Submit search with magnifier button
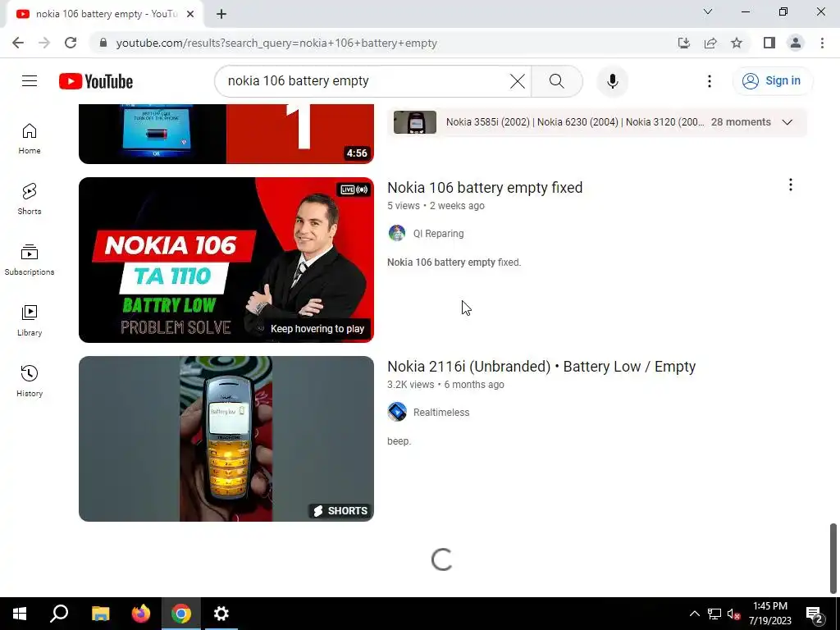Viewport: 840px width, 630px height. [557, 81]
